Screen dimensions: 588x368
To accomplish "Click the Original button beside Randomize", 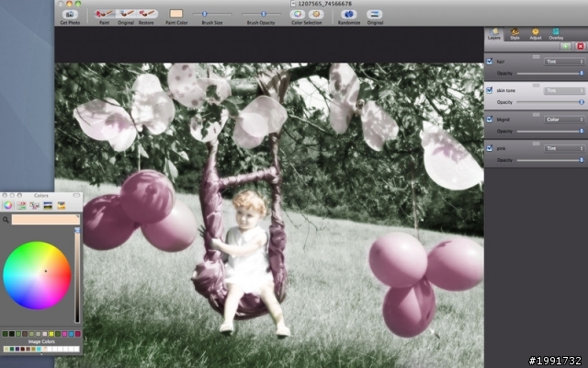I will click(x=375, y=13).
